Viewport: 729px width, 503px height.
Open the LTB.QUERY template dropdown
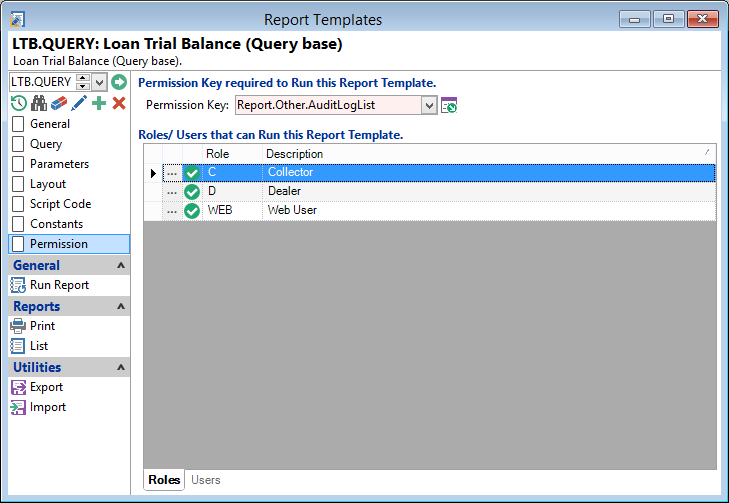point(100,82)
